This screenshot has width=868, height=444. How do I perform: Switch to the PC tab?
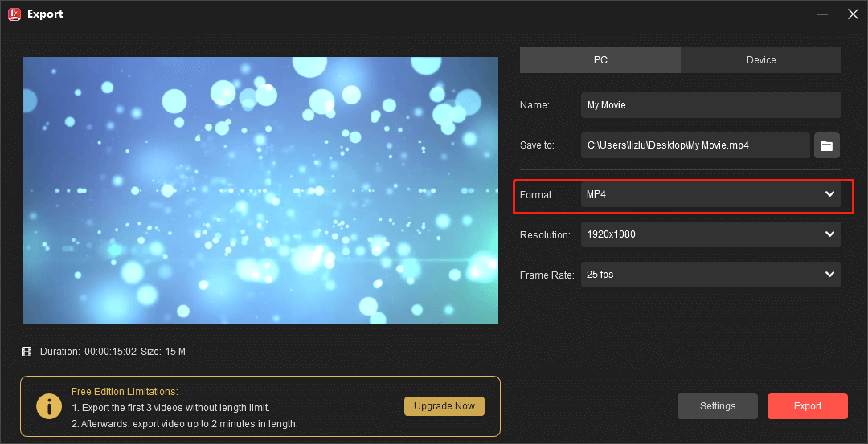(x=600, y=60)
